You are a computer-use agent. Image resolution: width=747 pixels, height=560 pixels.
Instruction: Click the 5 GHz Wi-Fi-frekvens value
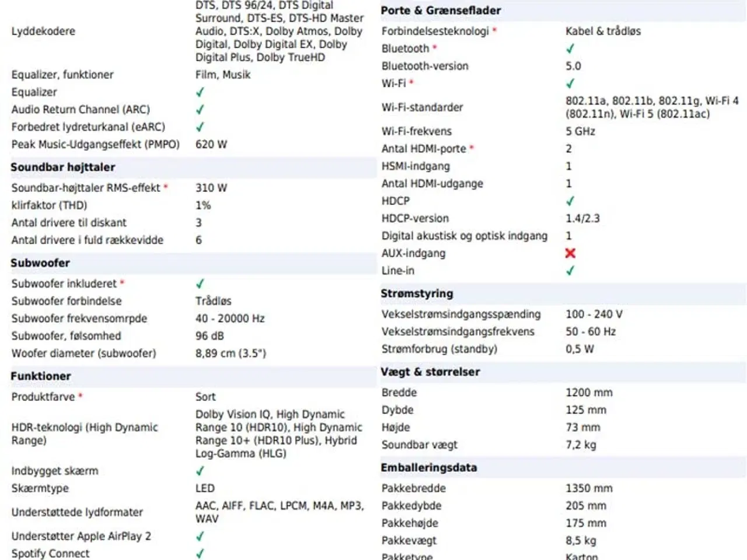[x=580, y=131]
